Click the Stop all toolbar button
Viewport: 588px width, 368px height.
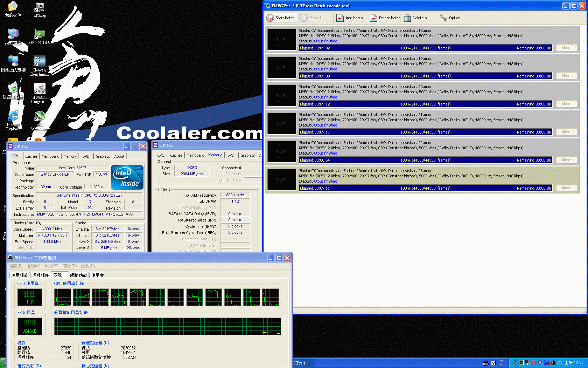(x=311, y=18)
